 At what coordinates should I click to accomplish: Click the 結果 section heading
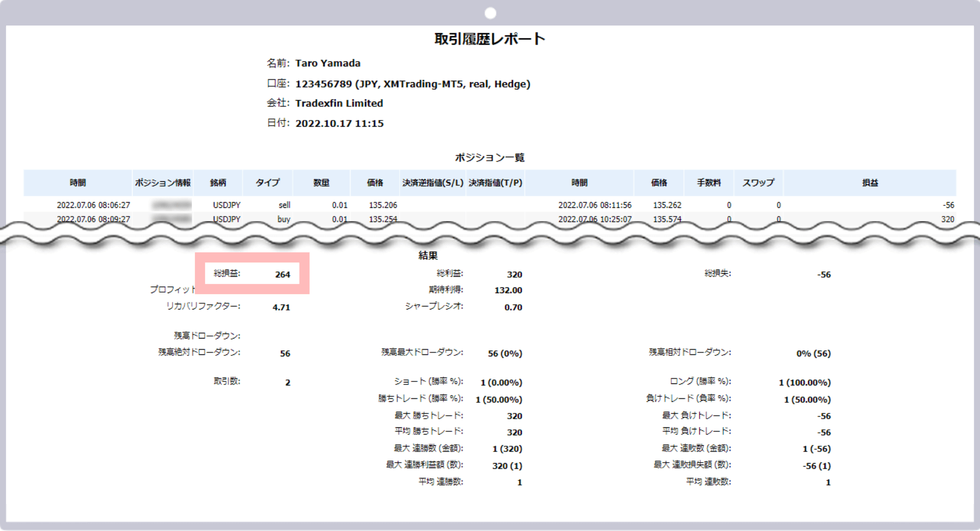pyautogui.click(x=429, y=255)
